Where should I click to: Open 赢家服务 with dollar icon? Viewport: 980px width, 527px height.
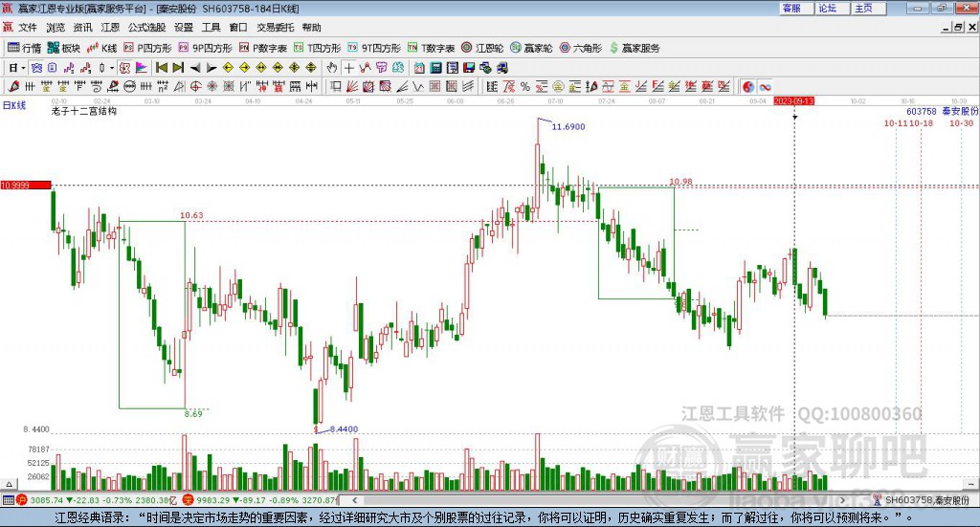[634, 48]
